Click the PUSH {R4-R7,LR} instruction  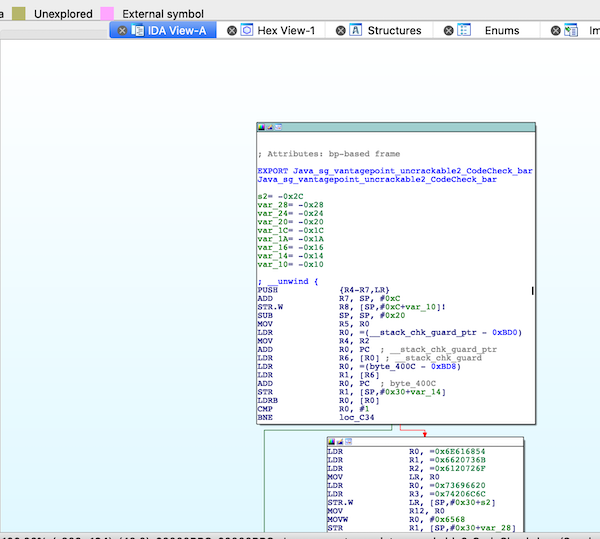[x=323, y=290]
